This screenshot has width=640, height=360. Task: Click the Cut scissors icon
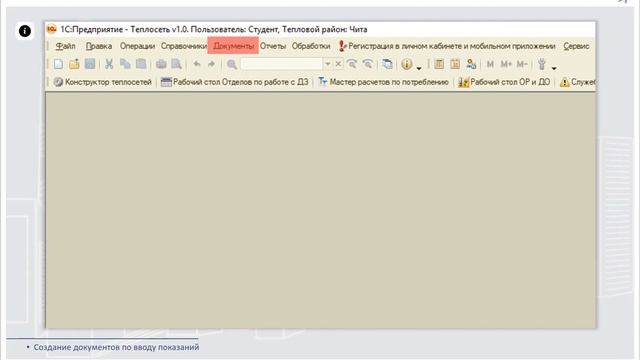pyautogui.click(x=109, y=64)
